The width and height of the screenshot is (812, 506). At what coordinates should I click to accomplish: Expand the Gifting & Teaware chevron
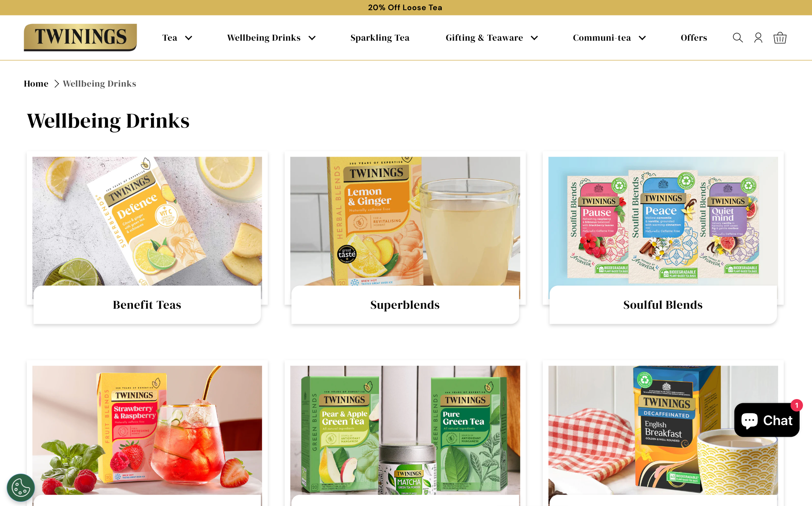tap(534, 38)
